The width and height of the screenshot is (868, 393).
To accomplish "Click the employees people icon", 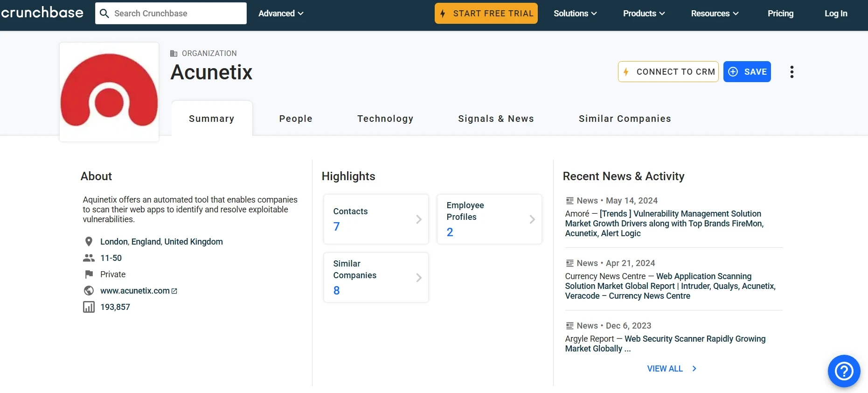I will [89, 258].
